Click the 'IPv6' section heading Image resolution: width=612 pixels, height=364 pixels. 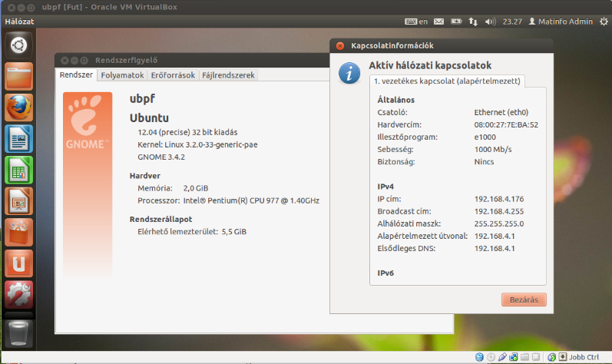(385, 273)
